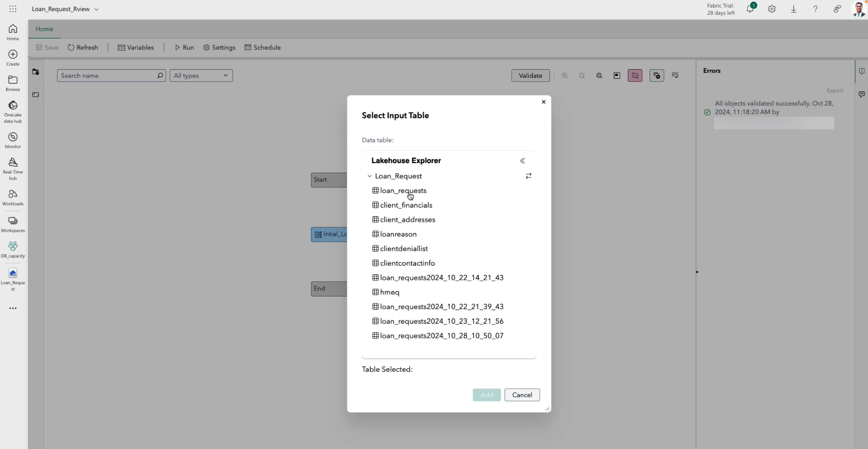Screen dimensions: 868x449
Task: Click the zoom in magnifier icon
Action: [x=565, y=76]
